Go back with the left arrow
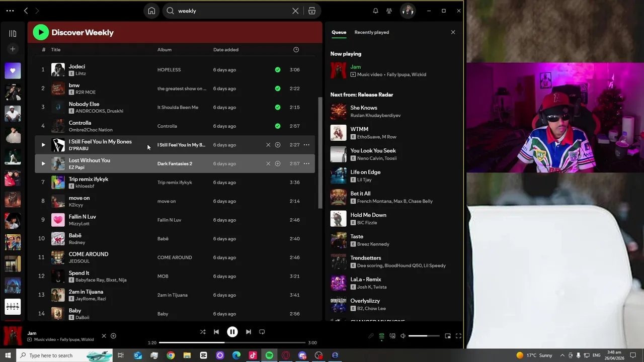The width and height of the screenshot is (644, 362). [x=26, y=11]
